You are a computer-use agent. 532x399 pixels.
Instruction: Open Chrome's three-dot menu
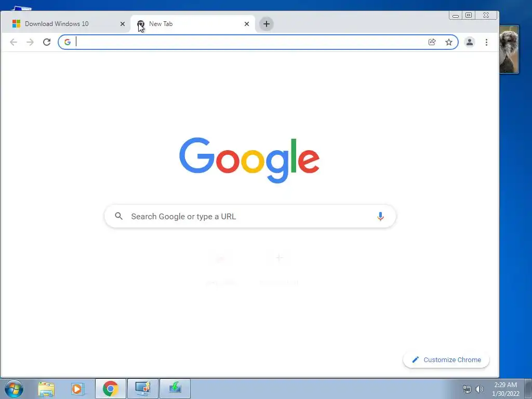tap(486, 42)
